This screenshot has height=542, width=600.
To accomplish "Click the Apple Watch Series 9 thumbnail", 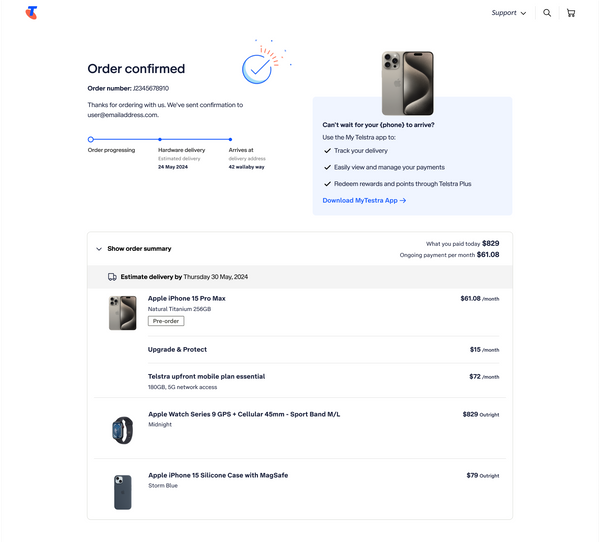I will [122, 430].
